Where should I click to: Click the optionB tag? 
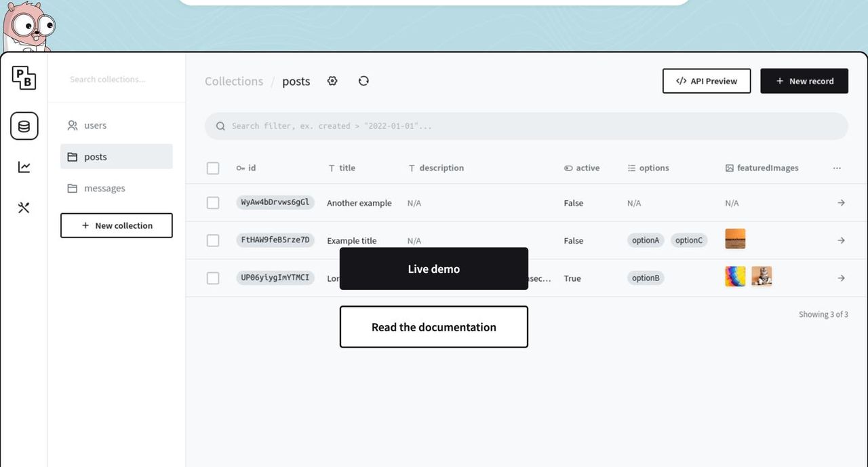coord(646,278)
